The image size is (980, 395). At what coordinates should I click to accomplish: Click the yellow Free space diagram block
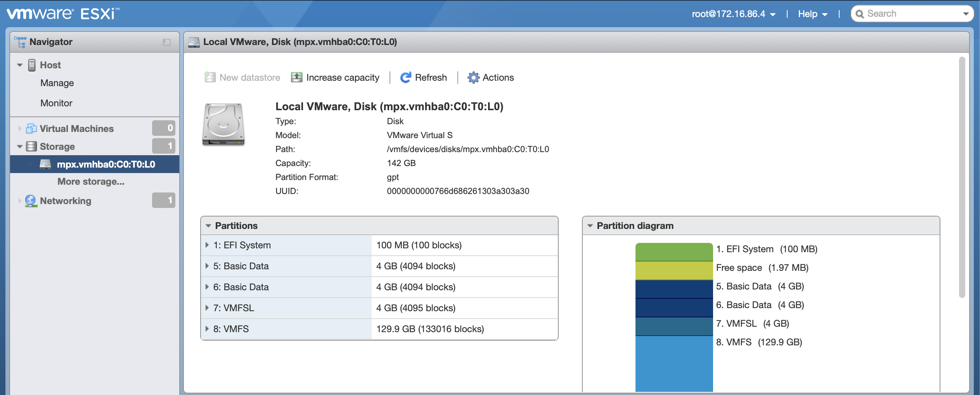tap(674, 270)
